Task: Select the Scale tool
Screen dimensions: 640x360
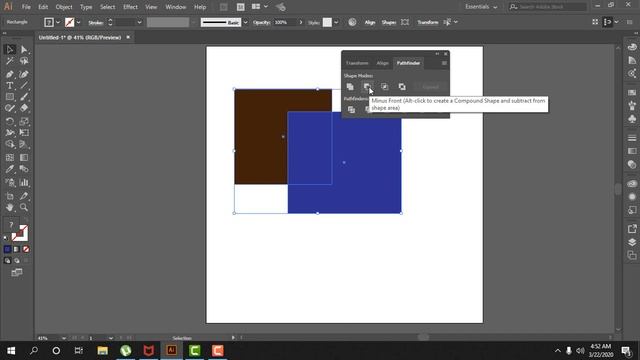Action: (x=24, y=122)
